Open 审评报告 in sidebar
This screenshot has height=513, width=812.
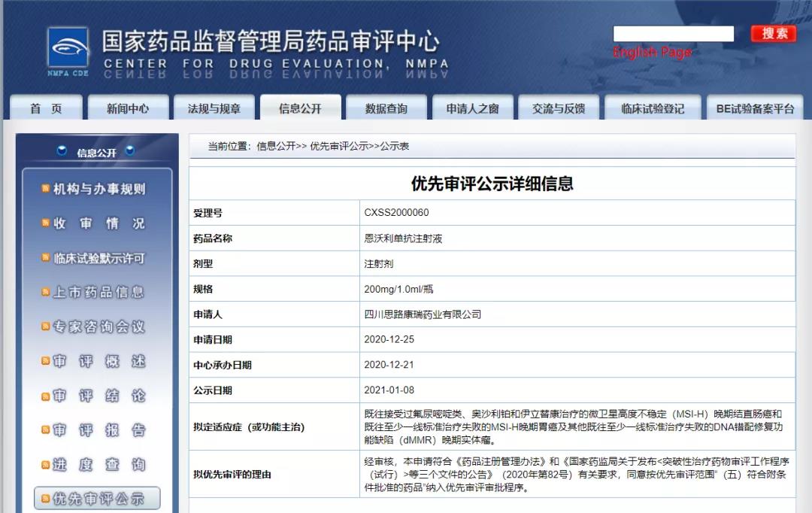click(x=99, y=430)
